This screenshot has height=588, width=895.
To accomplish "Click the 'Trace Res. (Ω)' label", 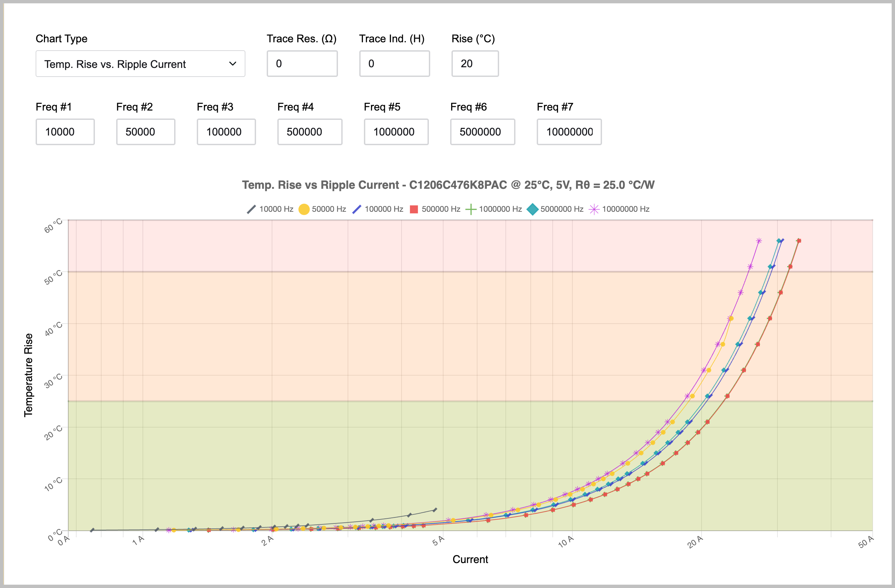I will pos(302,39).
